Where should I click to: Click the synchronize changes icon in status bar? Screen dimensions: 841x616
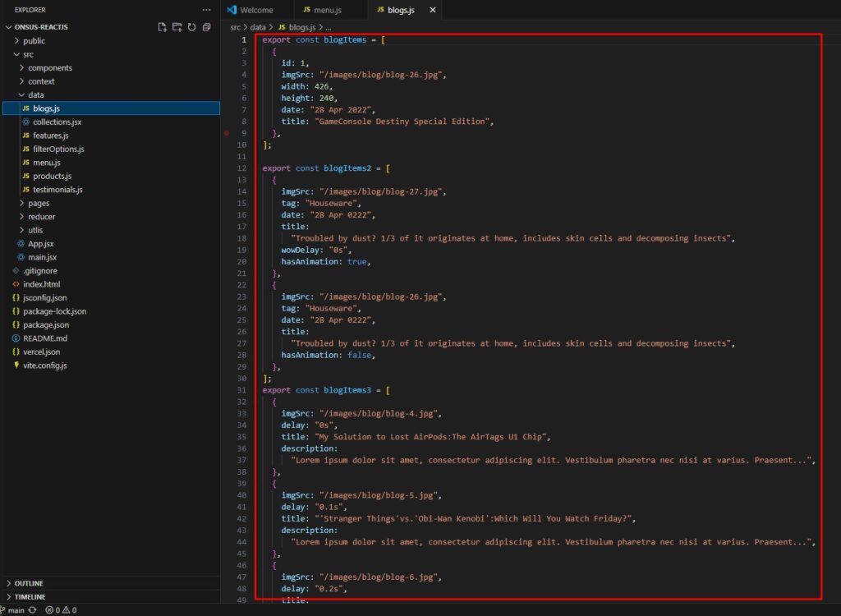click(x=33, y=610)
